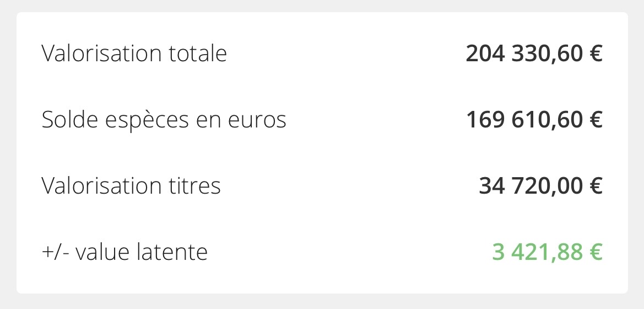Select the securities valuation amount 34 720,00 €

coord(540,186)
